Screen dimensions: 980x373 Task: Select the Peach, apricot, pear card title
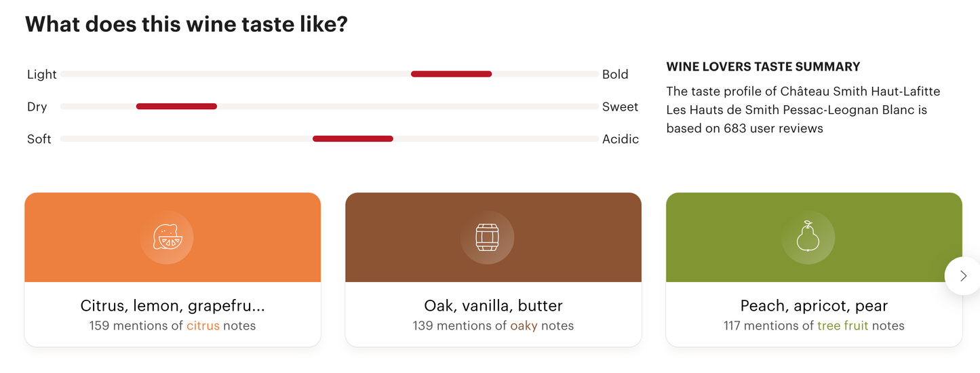(814, 305)
